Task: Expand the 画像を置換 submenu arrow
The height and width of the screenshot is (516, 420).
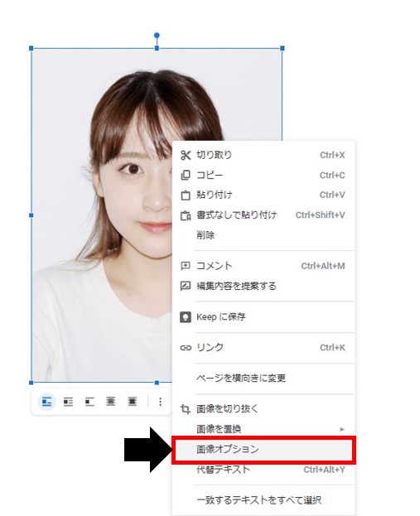Action: click(x=342, y=429)
